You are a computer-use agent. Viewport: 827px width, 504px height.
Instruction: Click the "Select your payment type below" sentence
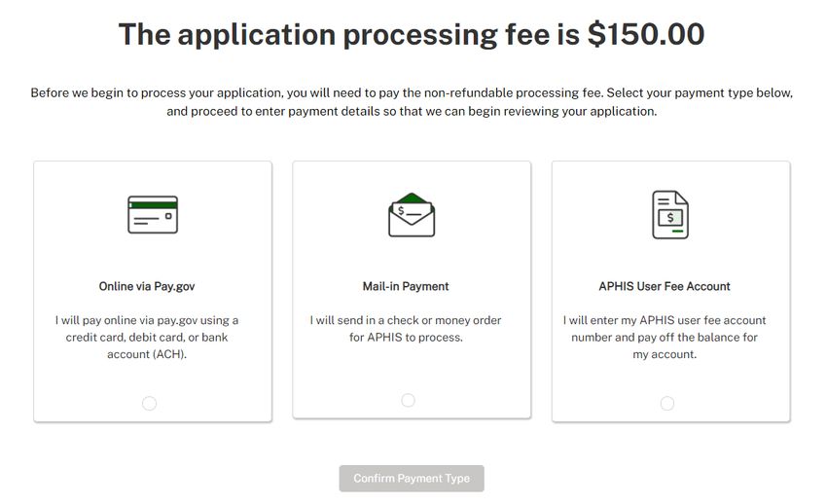coord(700,92)
